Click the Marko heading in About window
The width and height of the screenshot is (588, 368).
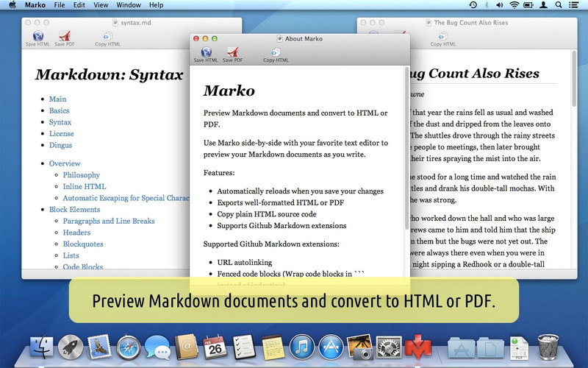click(229, 91)
